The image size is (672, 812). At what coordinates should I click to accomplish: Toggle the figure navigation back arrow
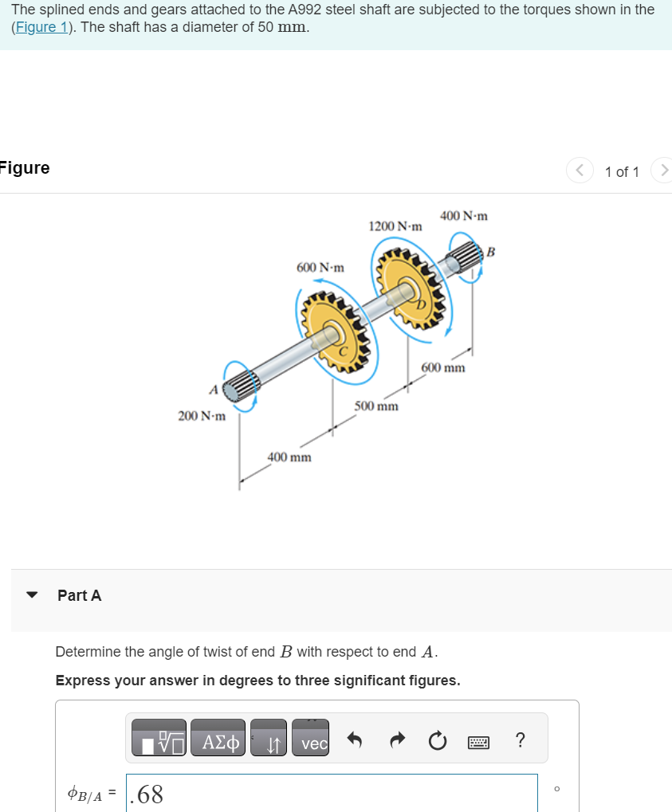coord(580,171)
